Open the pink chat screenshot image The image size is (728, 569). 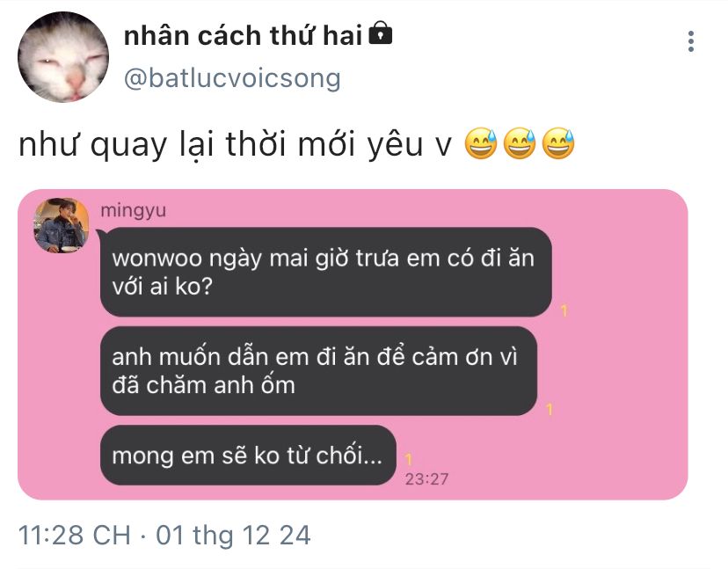click(353, 344)
